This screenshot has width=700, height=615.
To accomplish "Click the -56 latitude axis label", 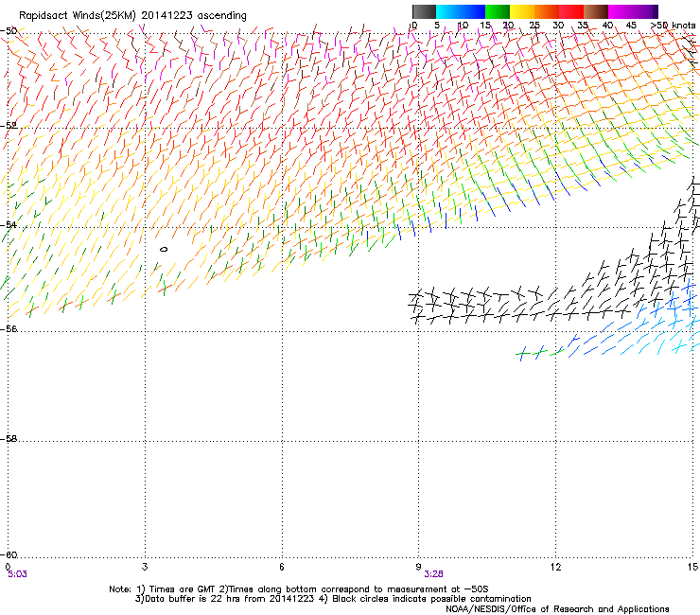I will tap(9, 328).
